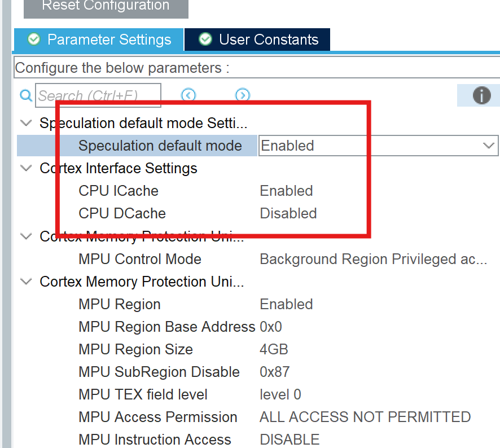Click the search magnifier icon
The image size is (500, 448).
[x=26, y=95]
